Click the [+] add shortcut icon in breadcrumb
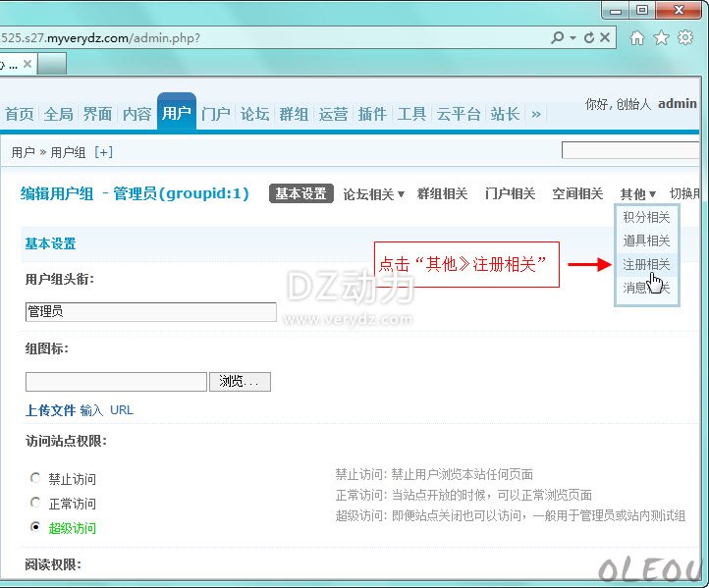Viewport: 709px width, 588px height. (x=103, y=152)
